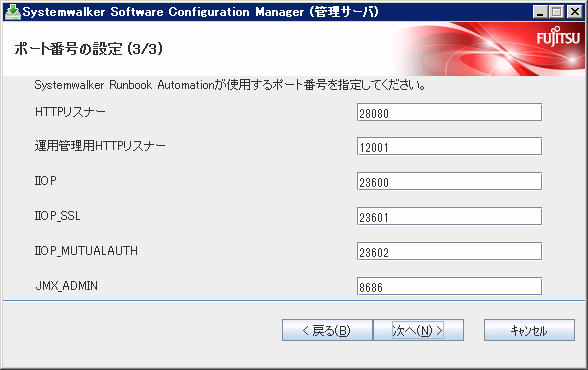This screenshot has height=370, width=588.
Task: Click the FUJITSU logo in the banner
Action: (x=558, y=37)
